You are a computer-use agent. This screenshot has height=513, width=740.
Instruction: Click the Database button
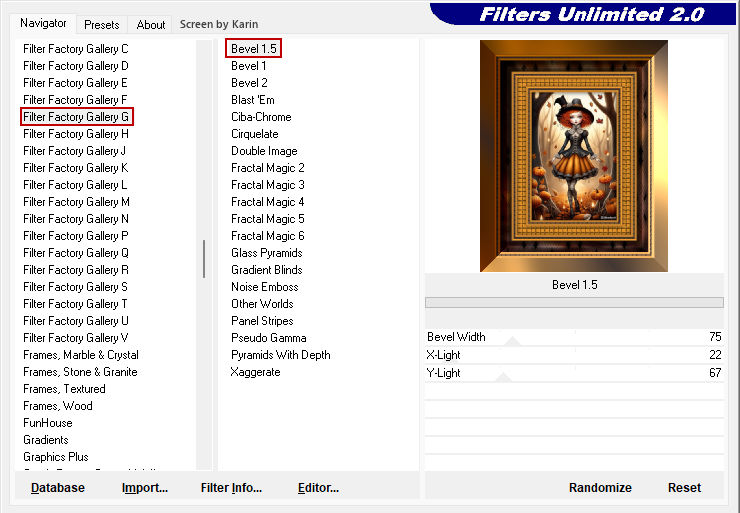(x=58, y=488)
